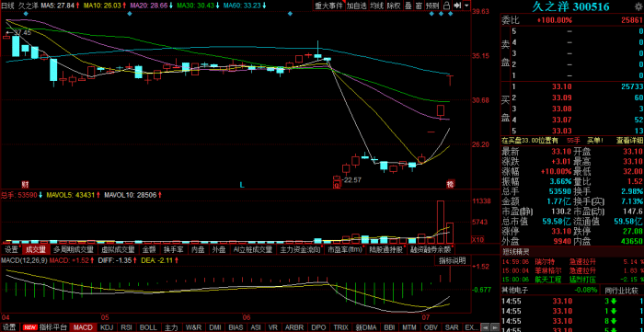Toggle the 均线 moving average display
This screenshot has height=332, width=644.
click(375, 6)
